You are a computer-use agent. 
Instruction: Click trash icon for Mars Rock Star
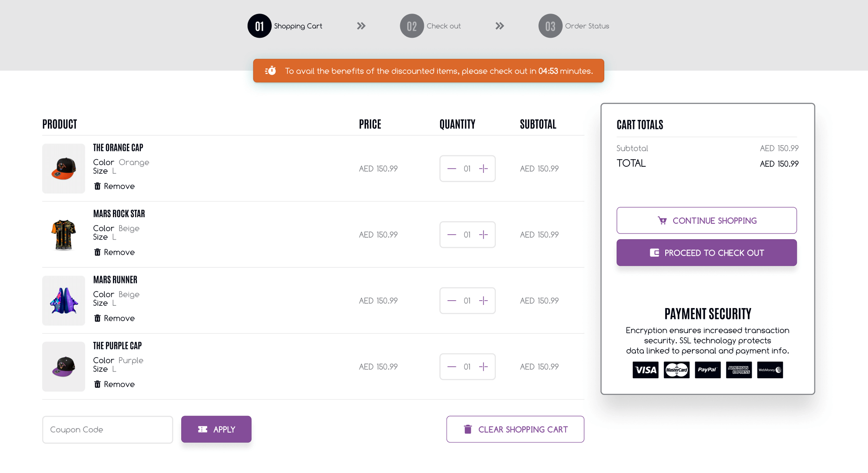[x=97, y=252]
